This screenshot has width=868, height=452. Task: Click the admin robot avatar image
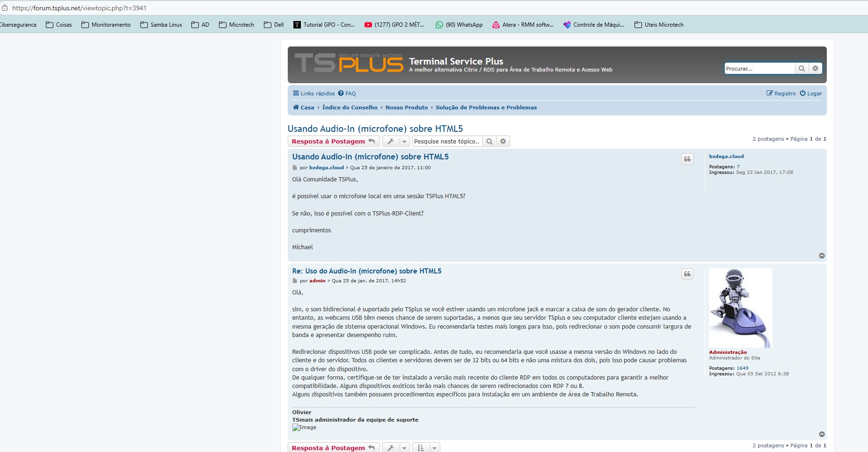(741, 308)
